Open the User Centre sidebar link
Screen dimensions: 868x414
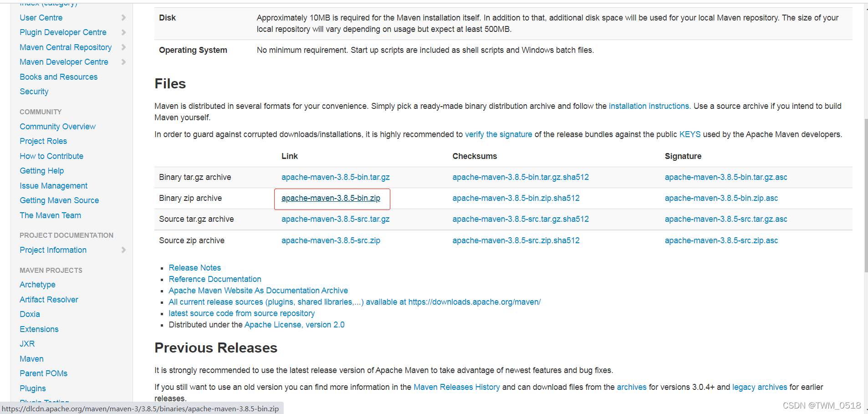pyautogui.click(x=41, y=18)
